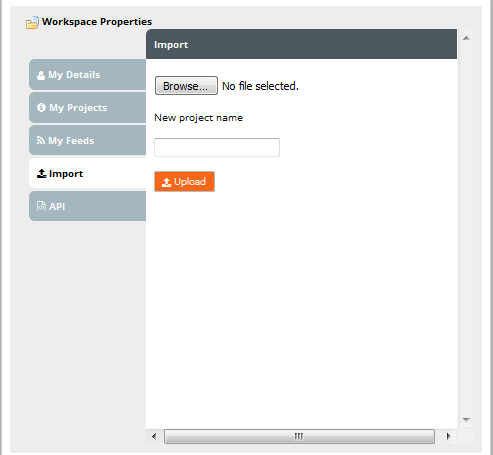The image size is (493, 455).
Task: Click the upload icon beside the Import tab label
Action: (41, 174)
